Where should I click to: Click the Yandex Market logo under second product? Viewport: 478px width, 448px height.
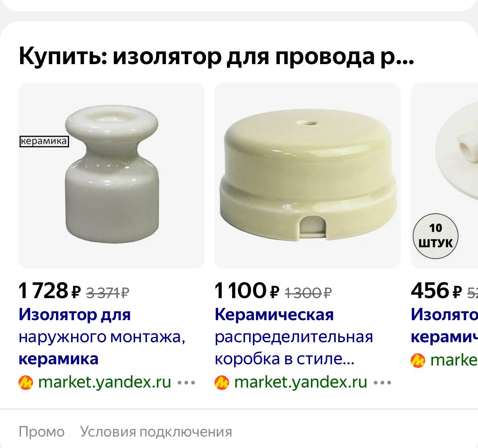tap(221, 383)
